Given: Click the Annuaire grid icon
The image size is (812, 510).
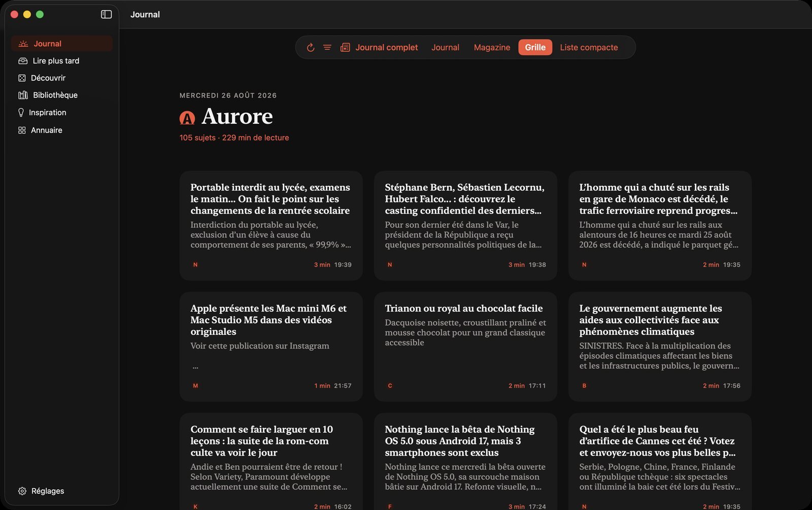Looking at the screenshot, I should click(x=22, y=130).
